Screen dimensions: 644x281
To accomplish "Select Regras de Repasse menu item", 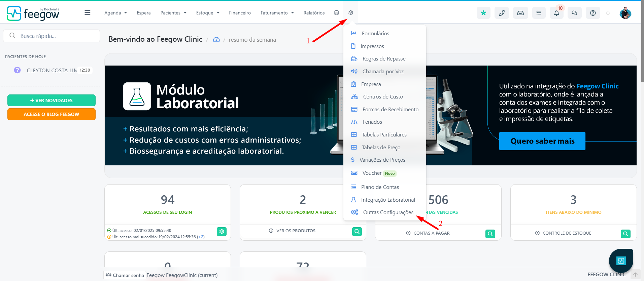I will [385, 58].
